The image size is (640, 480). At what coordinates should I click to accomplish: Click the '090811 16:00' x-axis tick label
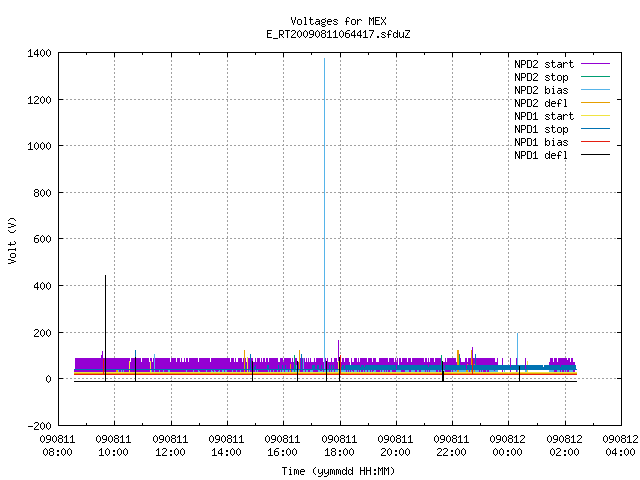[x=282, y=446]
